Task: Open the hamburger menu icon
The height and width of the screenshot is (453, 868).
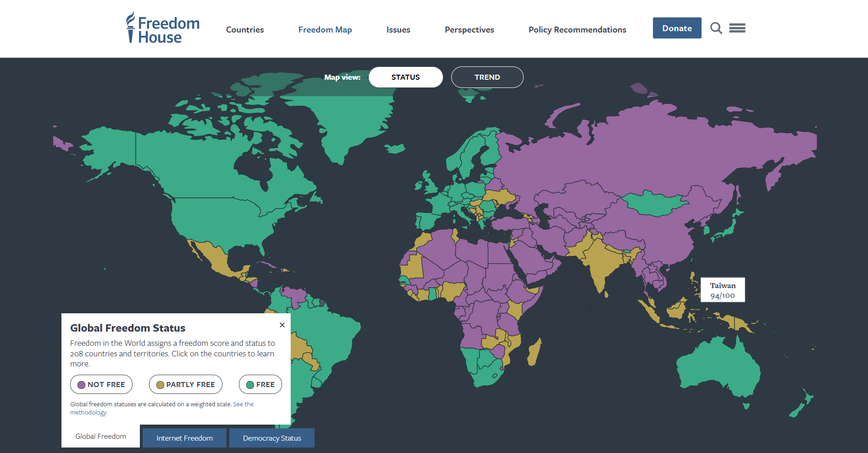Action: click(737, 28)
